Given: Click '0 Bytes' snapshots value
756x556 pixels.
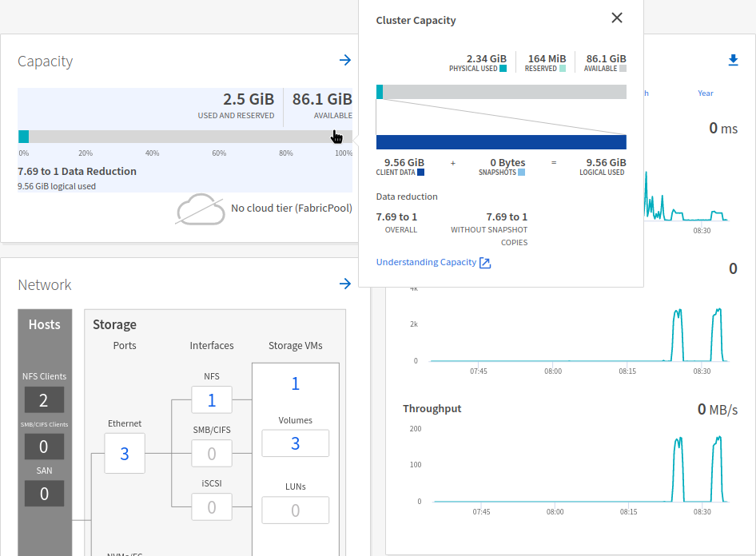Looking at the screenshot, I should point(507,162).
